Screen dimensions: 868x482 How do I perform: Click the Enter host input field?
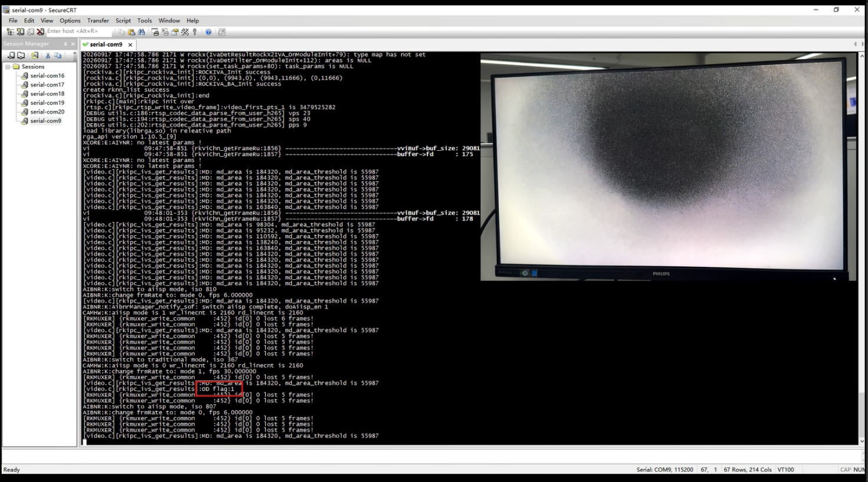coord(79,31)
